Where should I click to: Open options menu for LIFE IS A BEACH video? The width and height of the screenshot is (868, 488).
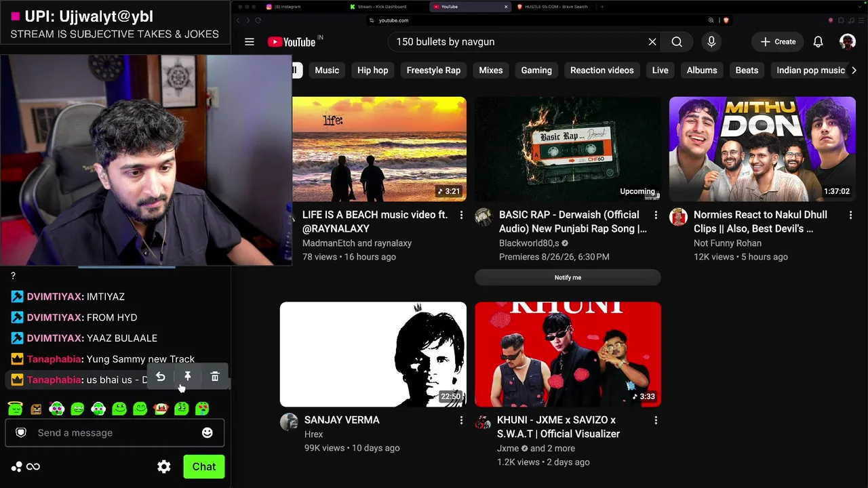coord(461,215)
